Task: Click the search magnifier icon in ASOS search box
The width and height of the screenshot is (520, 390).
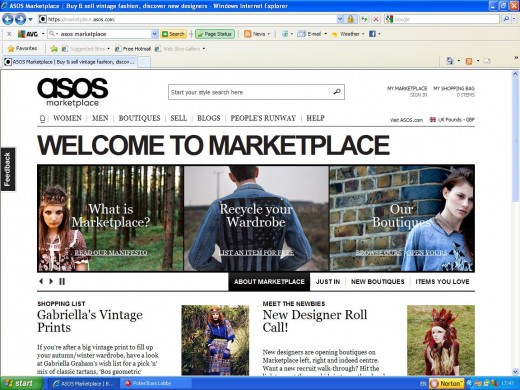Action: [x=337, y=91]
